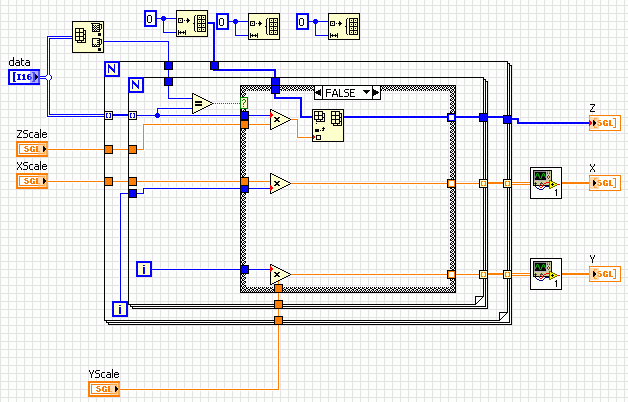Select the middle Initialize Array node
The height and width of the screenshot is (402, 628).
click(x=264, y=26)
